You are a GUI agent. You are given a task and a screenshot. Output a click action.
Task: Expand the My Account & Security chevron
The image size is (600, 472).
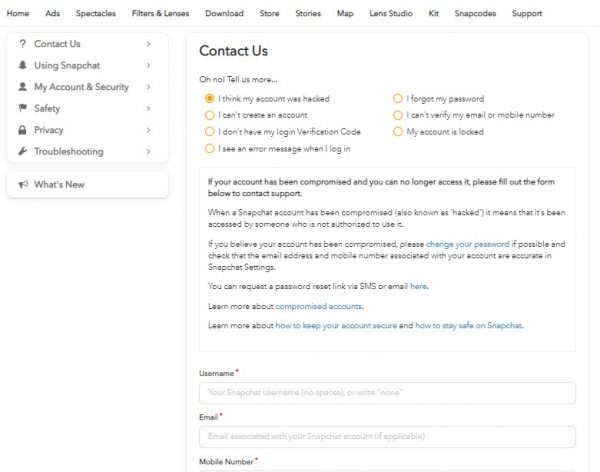click(x=148, y=87)
